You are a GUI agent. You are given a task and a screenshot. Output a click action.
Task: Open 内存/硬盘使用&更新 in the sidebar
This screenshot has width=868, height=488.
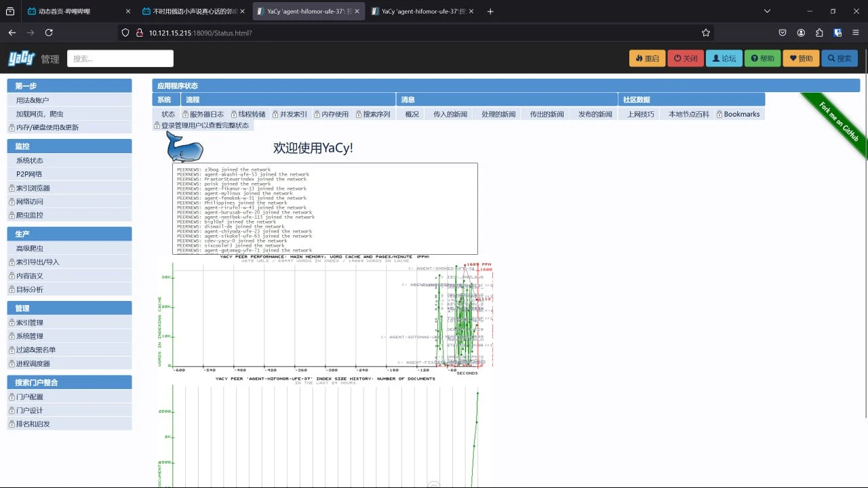point(69,127)
